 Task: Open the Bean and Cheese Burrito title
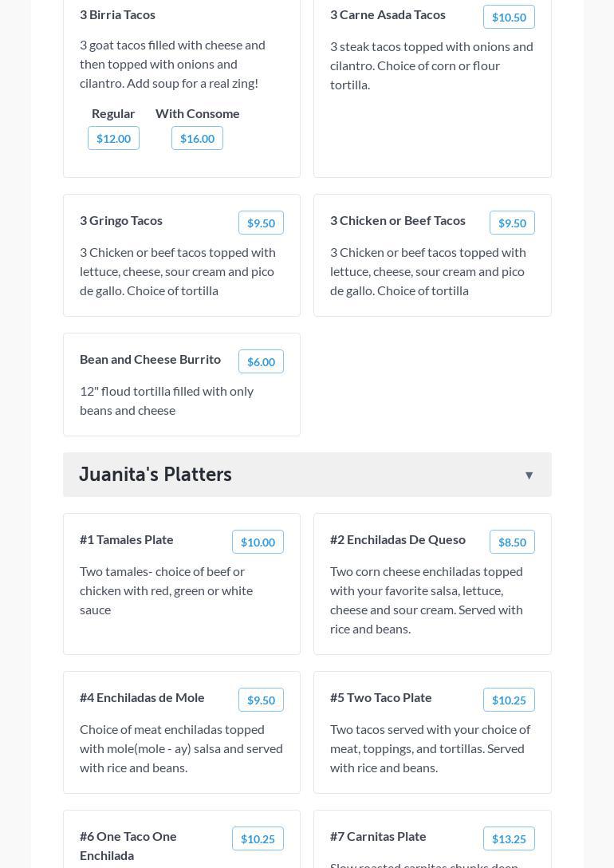coord(150,359)
